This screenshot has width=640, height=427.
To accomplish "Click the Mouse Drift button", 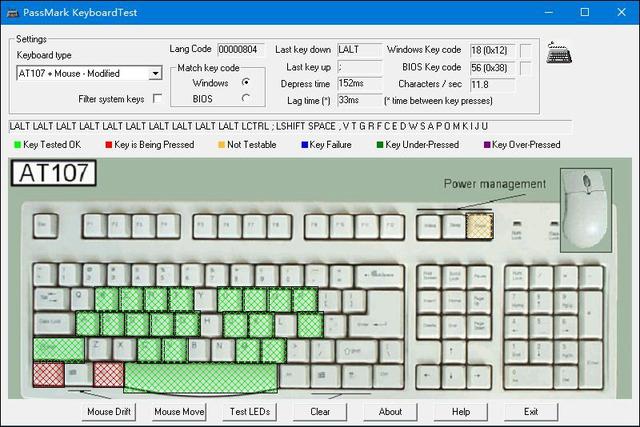I will click(x=109, y=411).
